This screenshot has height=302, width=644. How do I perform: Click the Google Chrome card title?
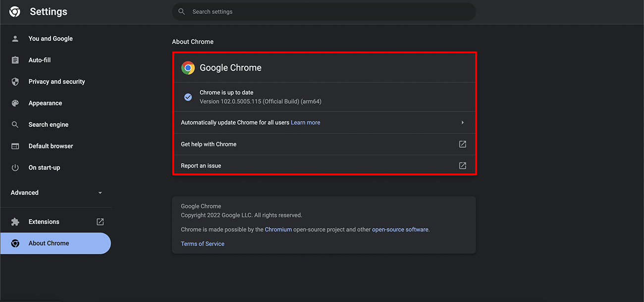coord(230,68)
